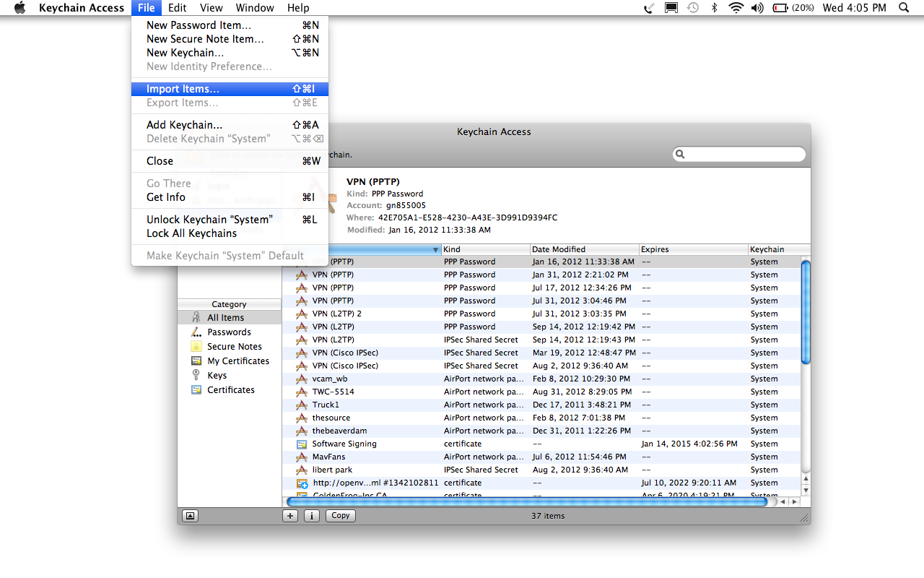
Task: Open the Help menu
Action: pyautogui.click(x=298, y=8)
